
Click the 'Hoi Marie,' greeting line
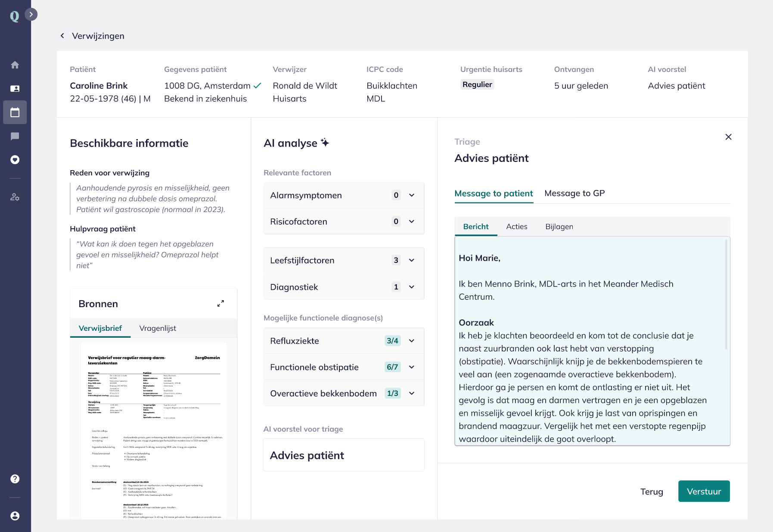(x=479, y=258)
